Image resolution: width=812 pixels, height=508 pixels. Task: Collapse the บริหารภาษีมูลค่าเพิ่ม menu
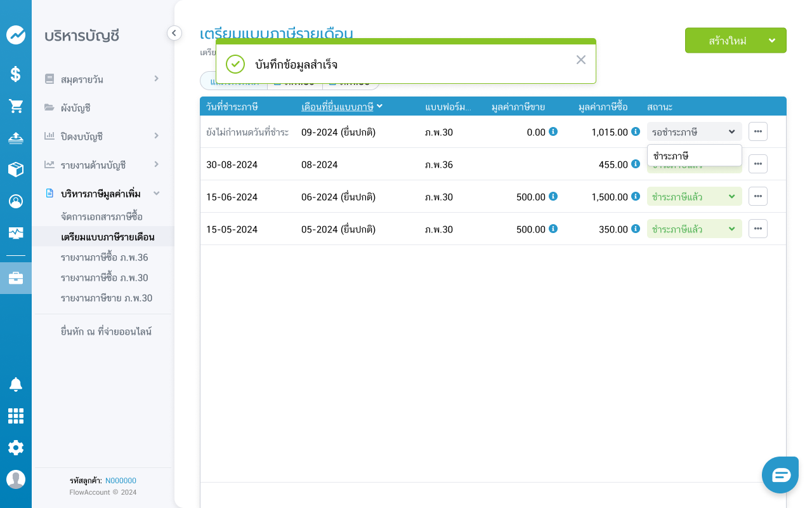coord(101,193)
